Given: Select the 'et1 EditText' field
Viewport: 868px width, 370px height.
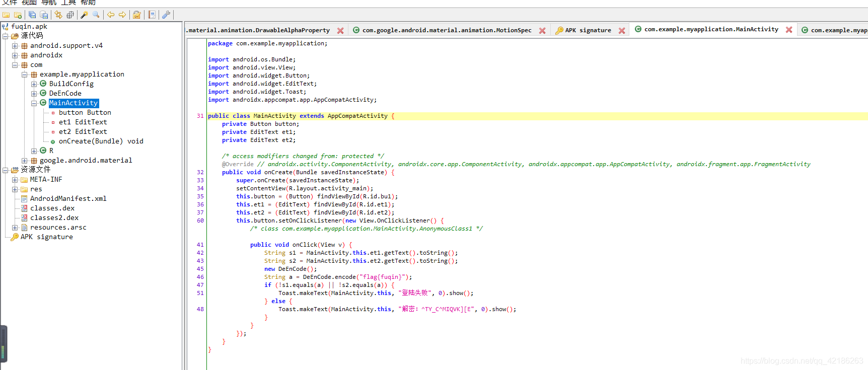Looking at the screenshot, I should coord(83,122).
